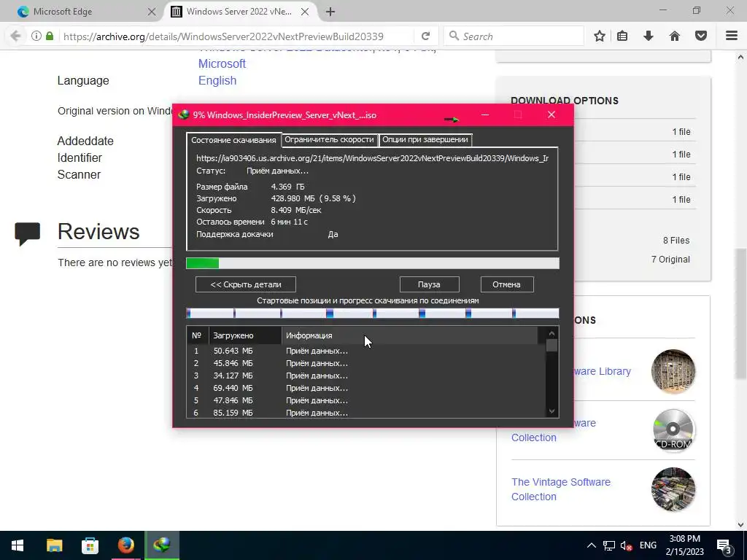Click the vintage software collection thumbnail
Viewport: 747px width, 560px height.
tap(673, 489)
